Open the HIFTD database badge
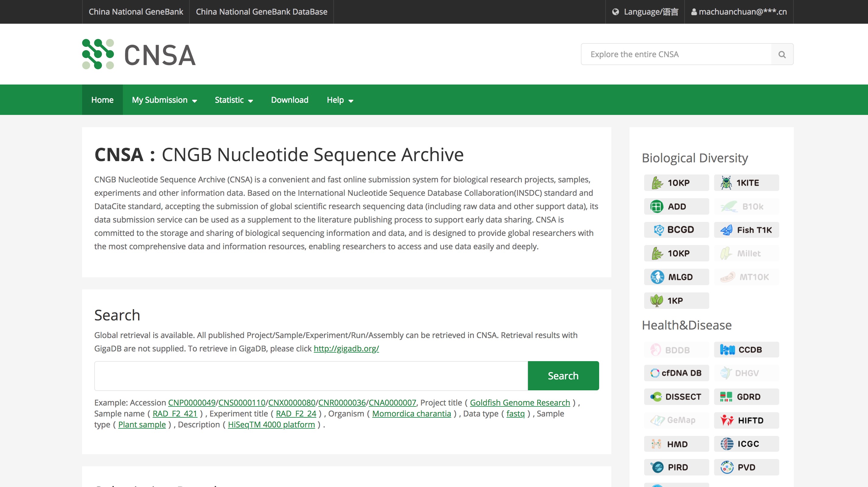The height and width of the screenshot is (487, 868). 746,420
